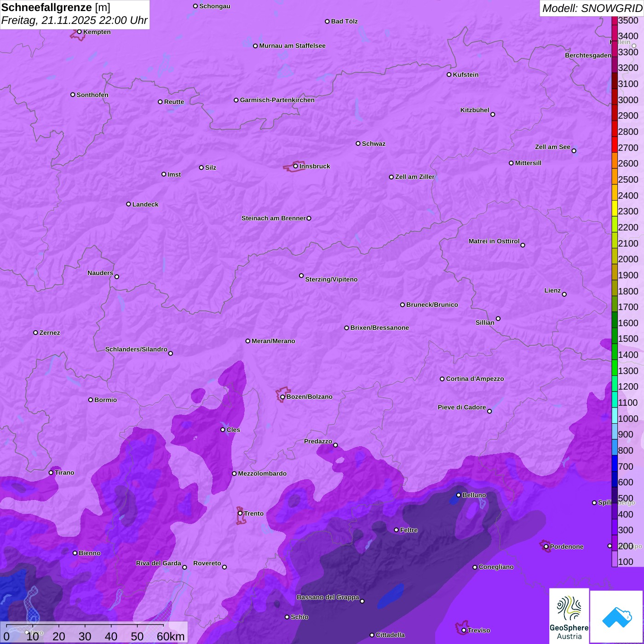Image resolution: width=644 pixels, height=644 pixels.
Task: Click the Sonthofen label
Action: [x=92, y=95]
